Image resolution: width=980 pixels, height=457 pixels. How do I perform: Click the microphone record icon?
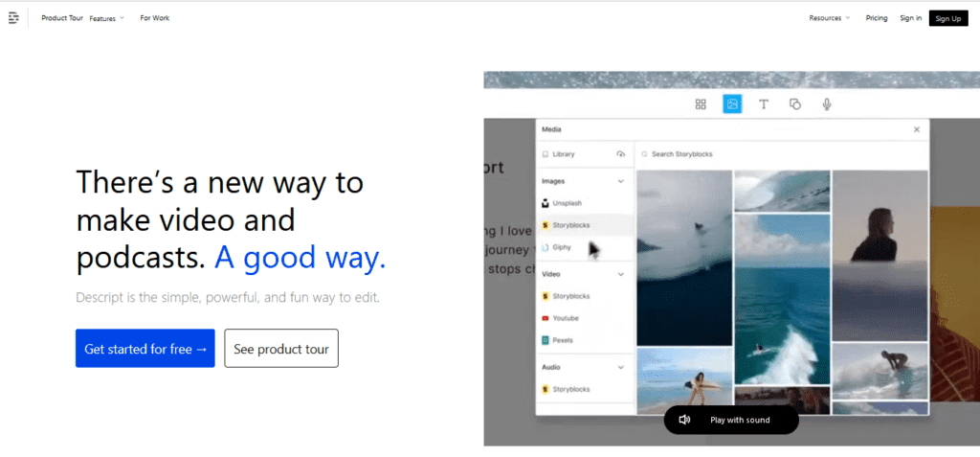tap(827, 104)
